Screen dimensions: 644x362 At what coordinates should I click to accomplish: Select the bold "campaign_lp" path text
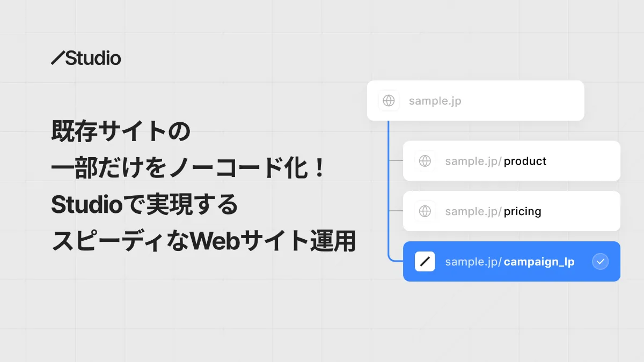click(x=539, y=262)
